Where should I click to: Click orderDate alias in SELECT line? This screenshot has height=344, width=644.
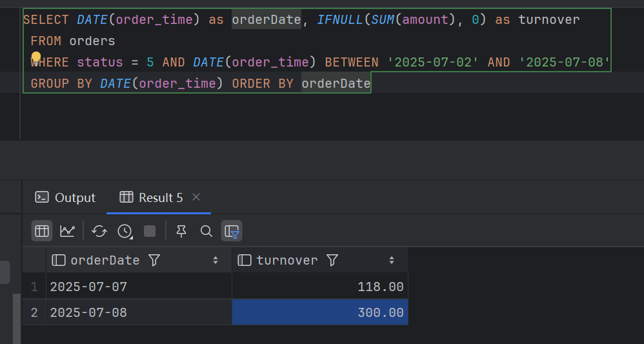(267, 19)
